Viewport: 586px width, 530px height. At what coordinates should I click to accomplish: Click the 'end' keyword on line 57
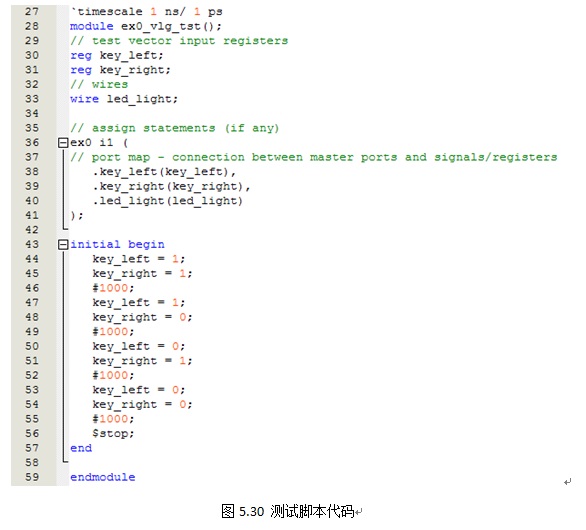[81, 448]
